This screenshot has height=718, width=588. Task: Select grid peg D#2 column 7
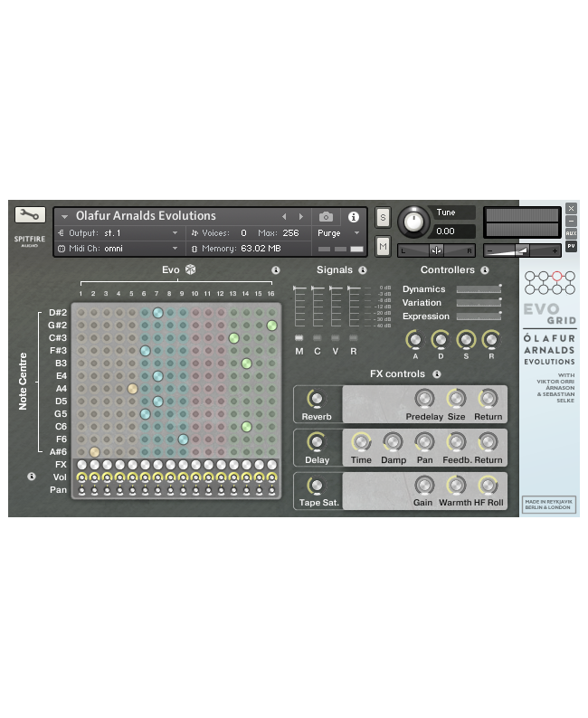pyautogui.click(x=157, y=313)
